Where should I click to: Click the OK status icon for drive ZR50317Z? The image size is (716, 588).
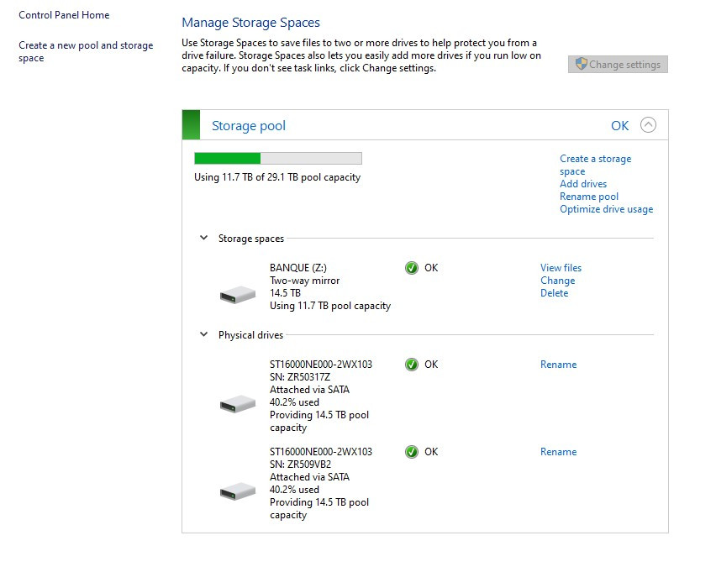tap(412, 365)
